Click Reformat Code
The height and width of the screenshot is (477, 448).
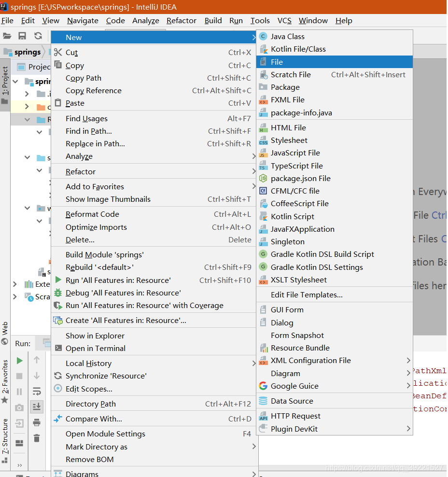154,214
